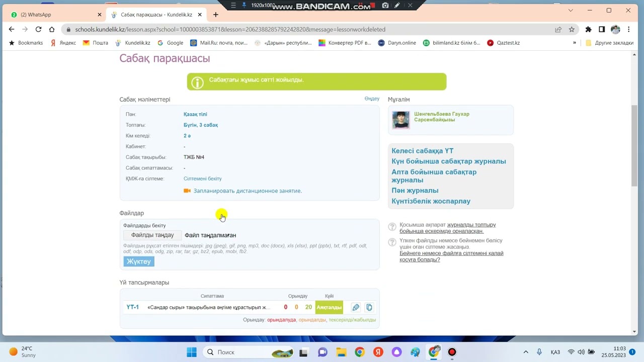The width and height of the screenshot is (644, 362).
Task: Click the browser address bar URL
Action: [230, 29]
